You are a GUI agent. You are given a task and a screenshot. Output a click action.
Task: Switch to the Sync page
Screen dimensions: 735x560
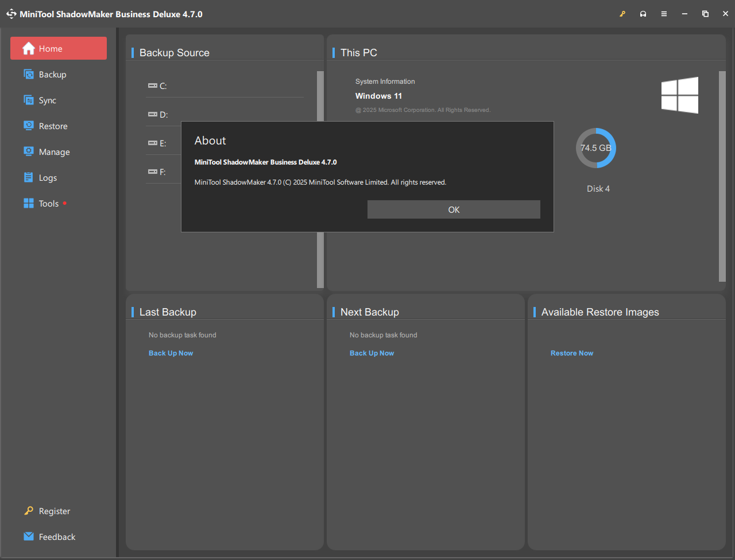pos(59,100)
